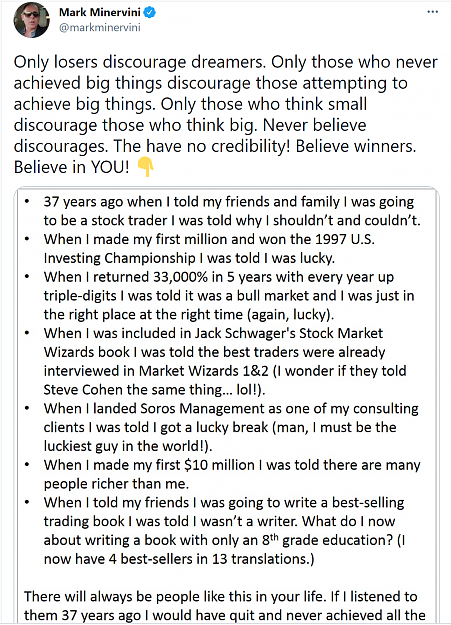Click the Mark Minervini display name
This screenshot has width=451, height=625.
(x=99, y=12)
